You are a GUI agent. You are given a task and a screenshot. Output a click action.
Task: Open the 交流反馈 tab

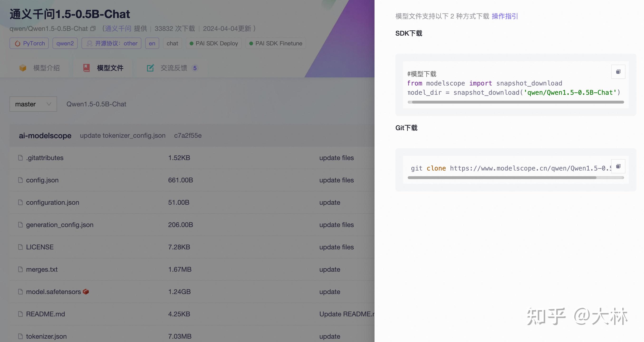pos(174,68)
